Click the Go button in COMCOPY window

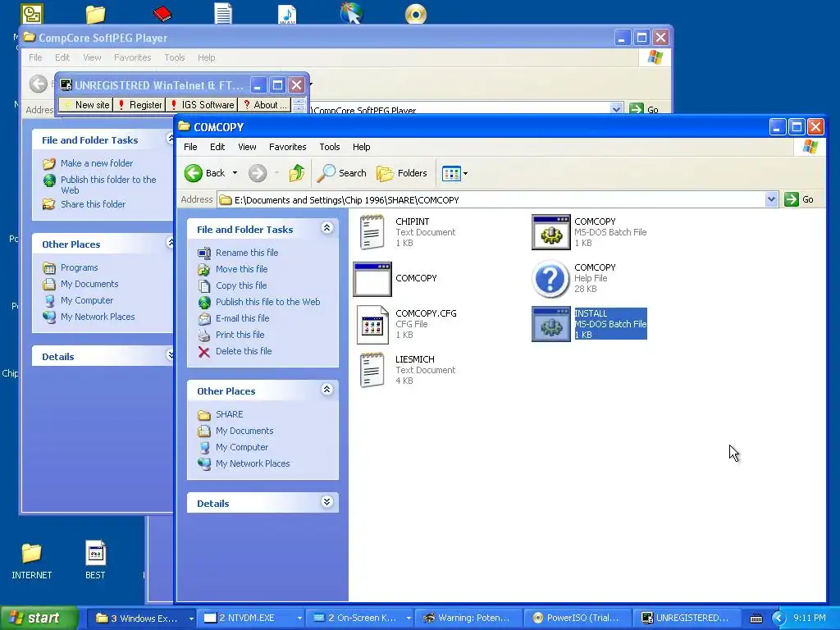(x=799, y=200)
